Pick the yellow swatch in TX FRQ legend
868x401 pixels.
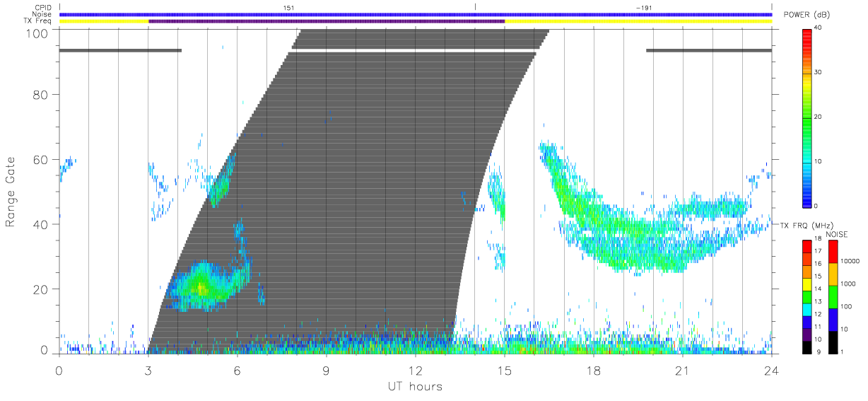click(807, 284)
